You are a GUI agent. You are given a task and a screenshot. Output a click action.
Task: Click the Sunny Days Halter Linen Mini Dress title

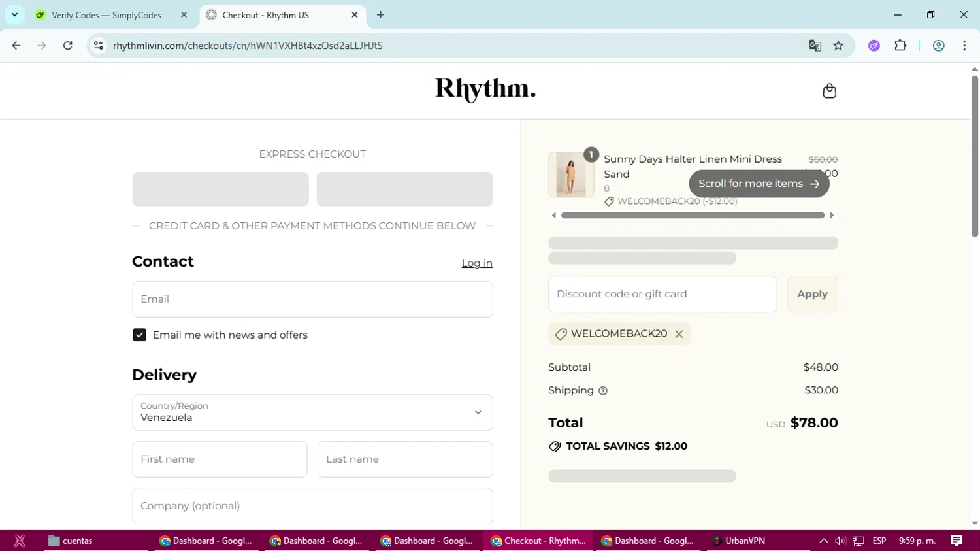[693, 159]
